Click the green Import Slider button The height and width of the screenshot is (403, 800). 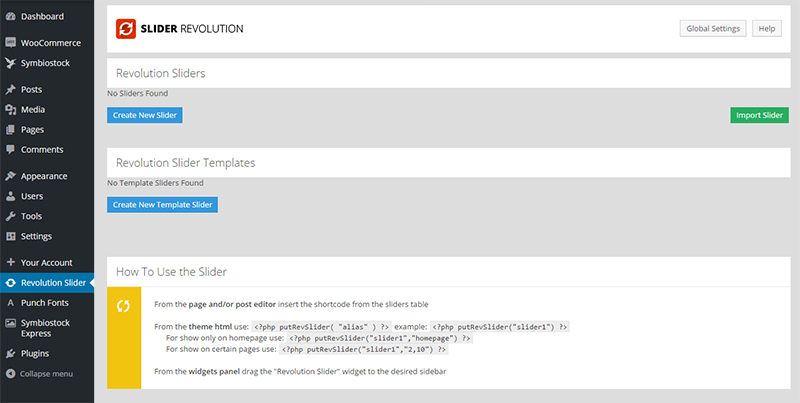click(x=759, y=115)
